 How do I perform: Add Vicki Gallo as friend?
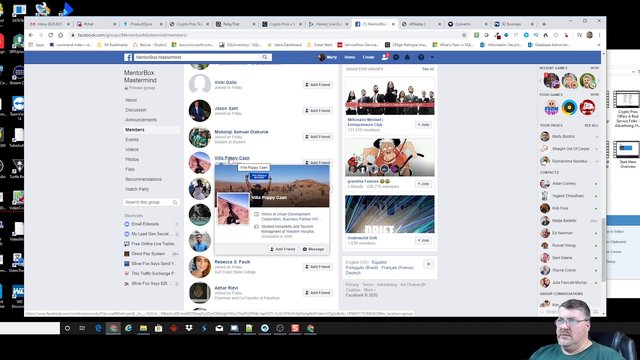click(318, 84)
